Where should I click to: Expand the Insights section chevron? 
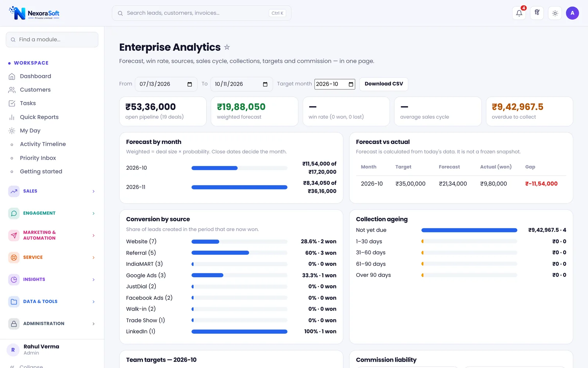pos(94,280)
